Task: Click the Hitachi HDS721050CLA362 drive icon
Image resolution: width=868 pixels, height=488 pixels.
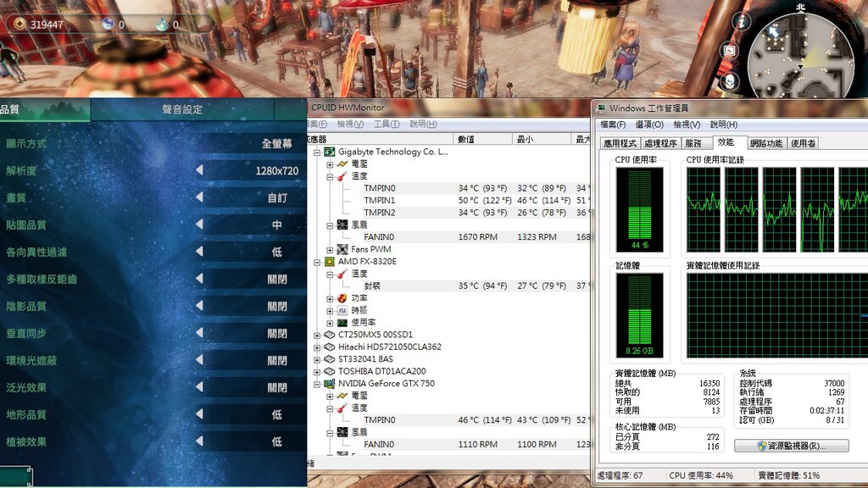Action: pos(330,347)
